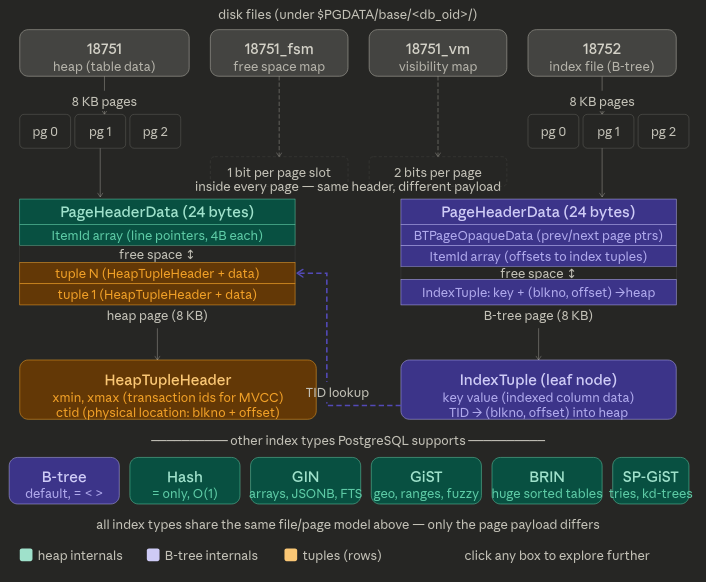Explore the HeapTupleHeader box

coord(168,390)
